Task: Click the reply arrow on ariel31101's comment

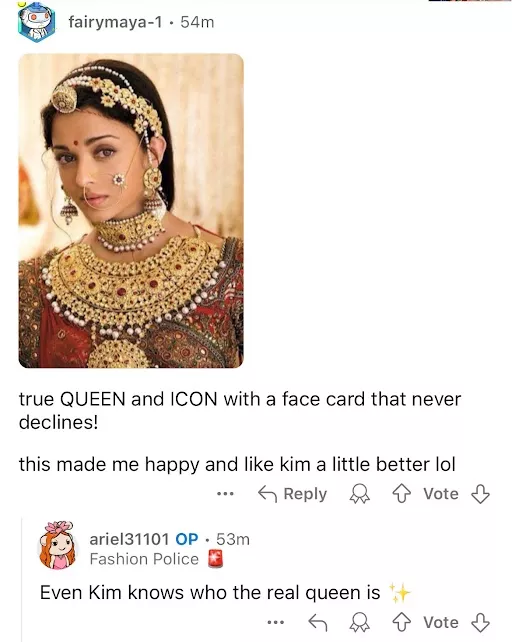Action: tap(318, 622)
